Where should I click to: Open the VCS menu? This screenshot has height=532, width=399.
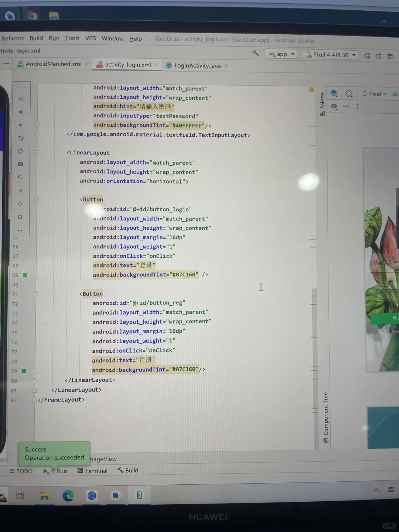(x=91, y=38)
